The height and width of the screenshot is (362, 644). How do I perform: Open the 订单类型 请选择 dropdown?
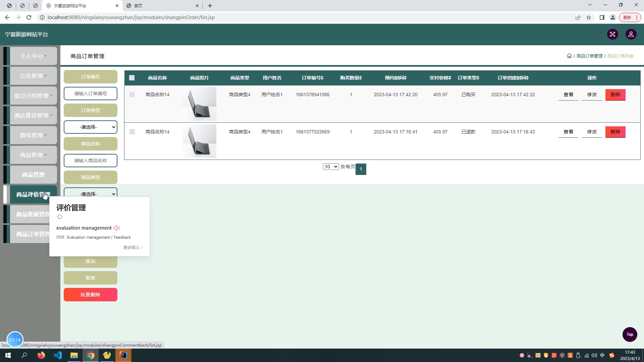pyautogui.click(x=91, y=127)
